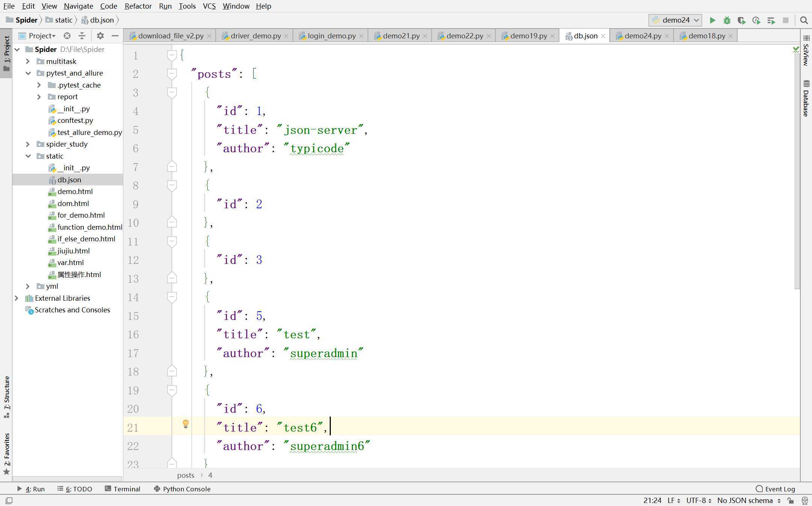Open the 4: Run tool window
Image resolution: width=812 pixels, height=506 pixels.
(x=31, y=489)
